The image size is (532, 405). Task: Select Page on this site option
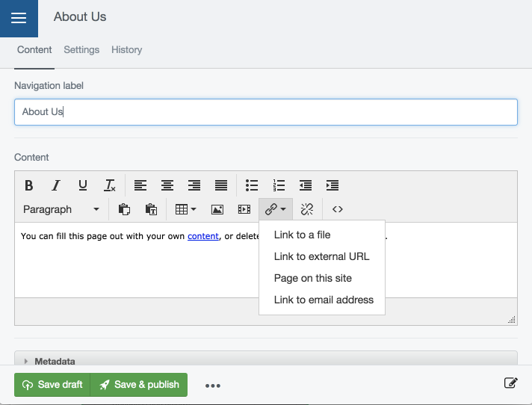(312, 278)
